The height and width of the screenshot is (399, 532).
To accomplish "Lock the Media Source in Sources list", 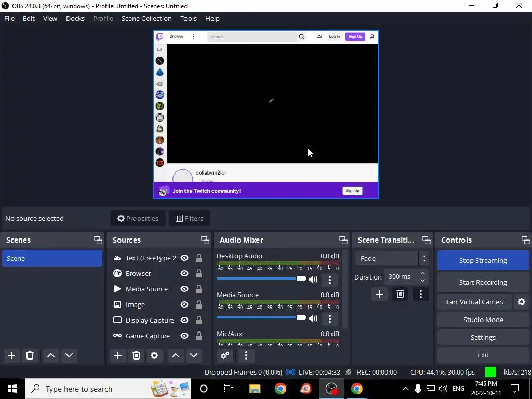I will pyautogui.click(x=199, y=289).
